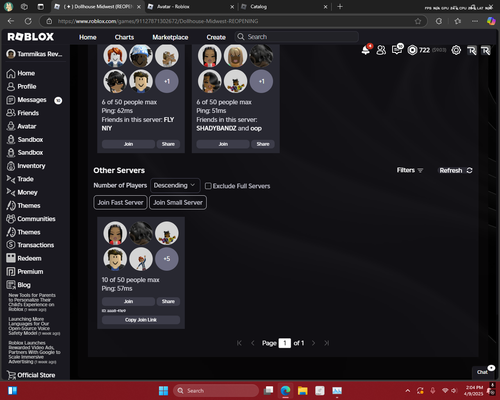500x400 pixels.
Task: Expand the +1 players bubble in SHADYBANDZ server
Action: [x=261, y=81]
